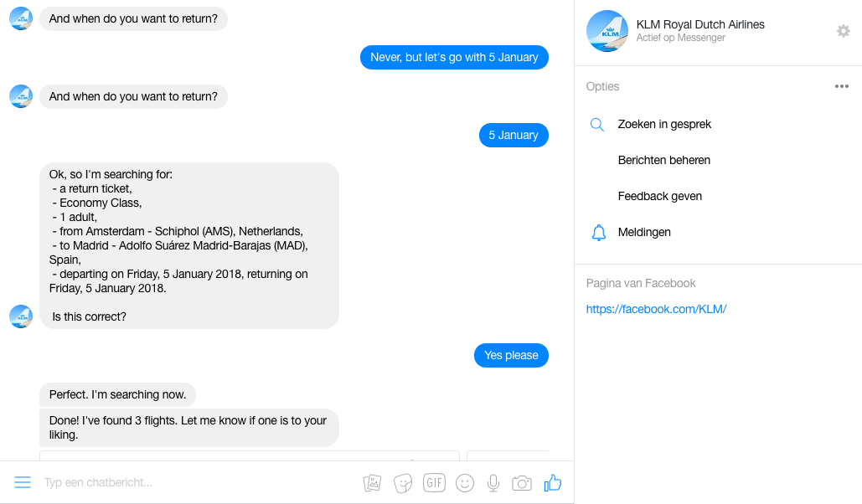The height and width of the screenshot is (504, 862).
Task: Send a thumbs-up like
Action: 553,482
